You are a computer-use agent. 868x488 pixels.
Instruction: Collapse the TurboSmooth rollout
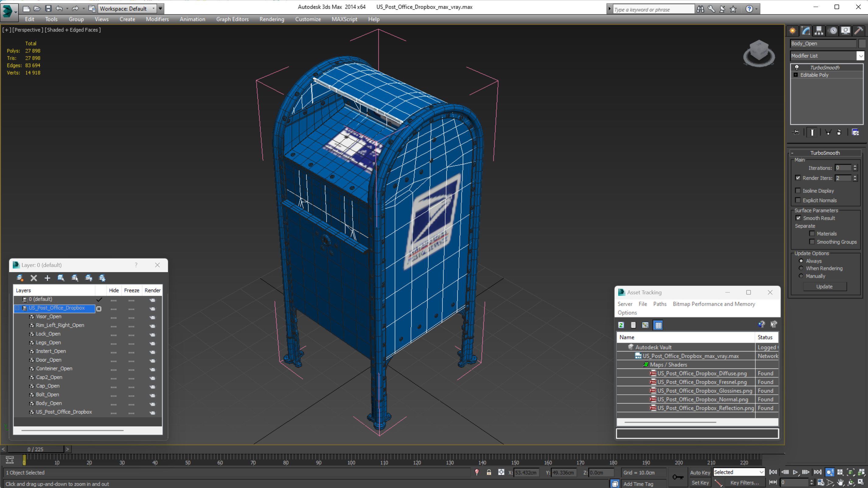[792, 153]
